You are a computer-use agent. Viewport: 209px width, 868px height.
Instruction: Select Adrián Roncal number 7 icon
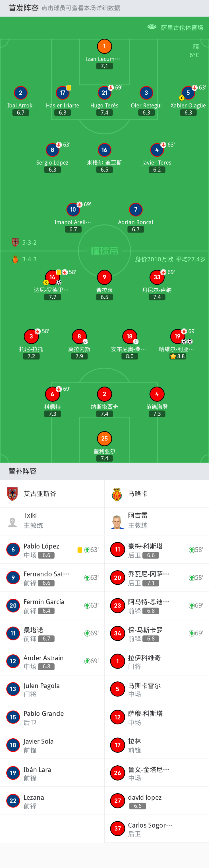pos(136,210)
